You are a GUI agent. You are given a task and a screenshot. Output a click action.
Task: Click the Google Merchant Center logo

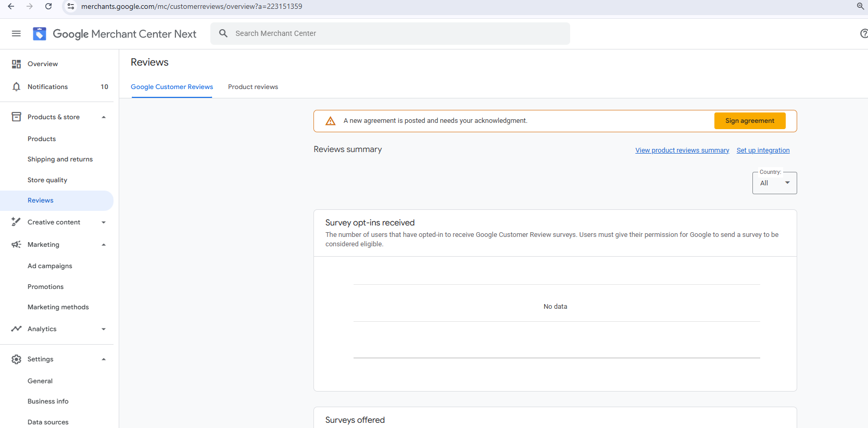point(40,34)
